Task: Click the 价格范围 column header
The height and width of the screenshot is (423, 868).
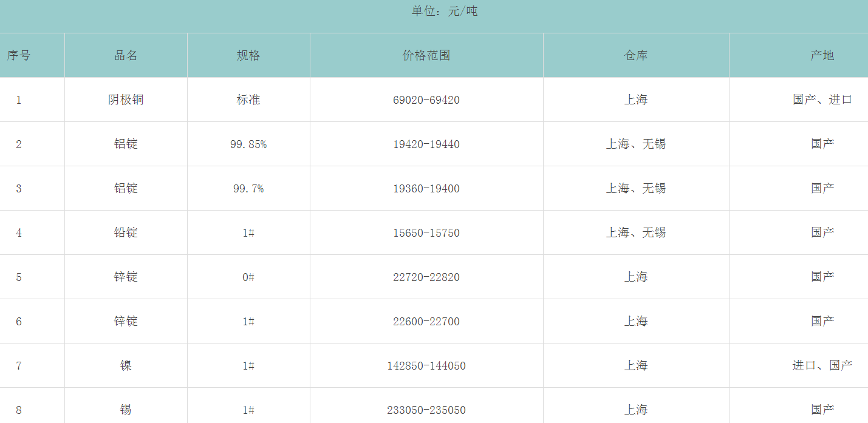Action: 426,55
